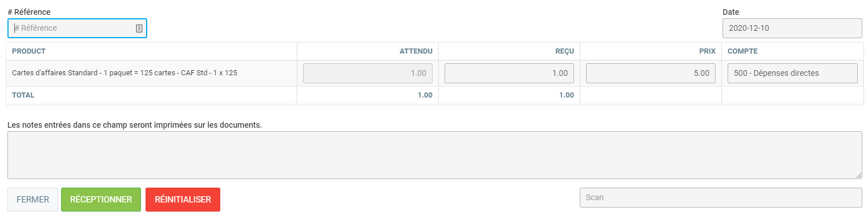Viewport: 868px width, 215px height.
Task: Confirm with the green Réceptionner button
Action: (x=101, y=200)
